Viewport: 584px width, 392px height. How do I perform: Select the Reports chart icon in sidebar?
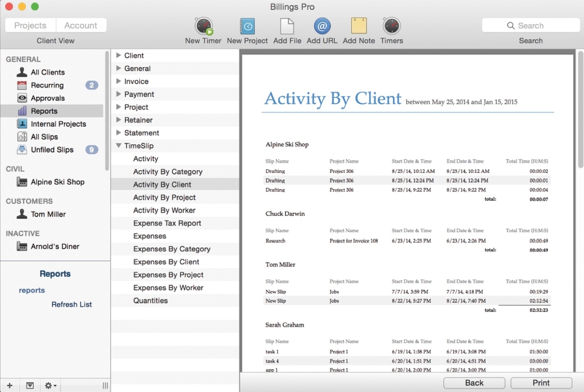(22, 111)
